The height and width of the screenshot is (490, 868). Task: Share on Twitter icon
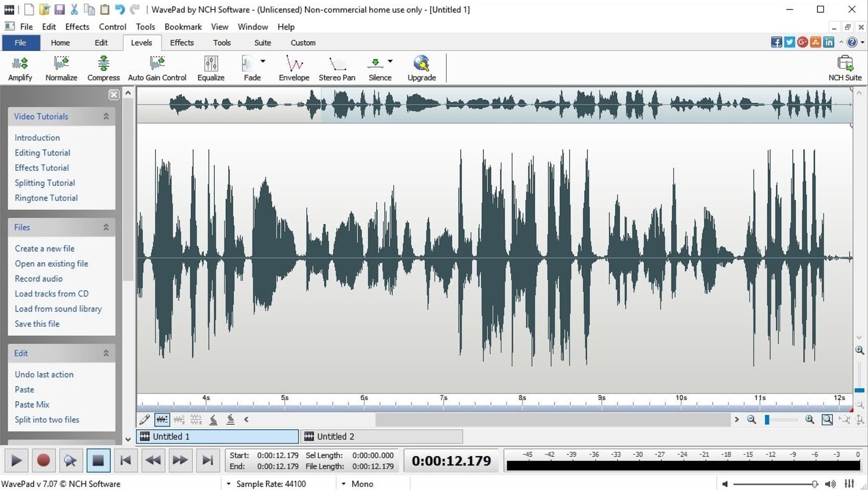[790, 42]
